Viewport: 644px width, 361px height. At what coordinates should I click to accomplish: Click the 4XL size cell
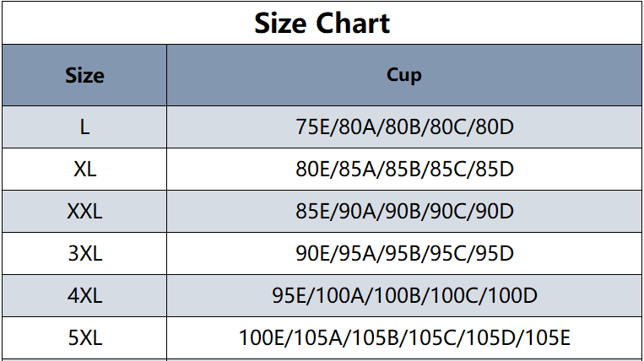pos(84,296)
